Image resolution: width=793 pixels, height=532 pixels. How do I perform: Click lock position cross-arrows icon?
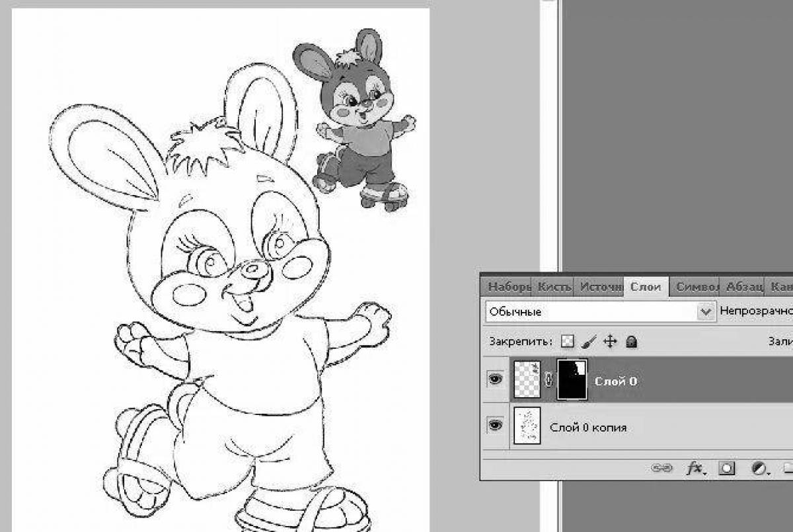point(611,342)
